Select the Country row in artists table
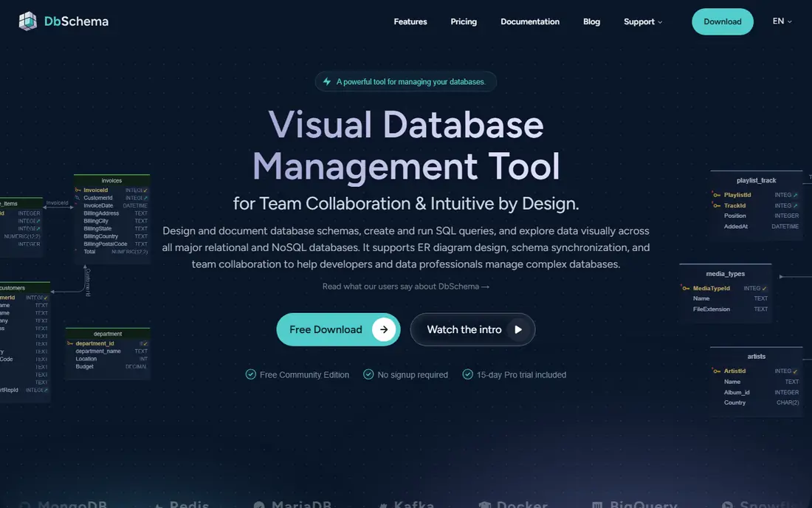Image resolution: width=812 pixels, height=508 pixels. (756, 402)
